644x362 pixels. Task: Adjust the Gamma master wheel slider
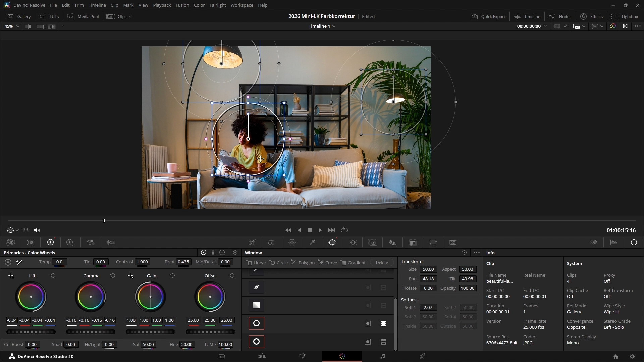pyautogui.click(x=91, y=332)
